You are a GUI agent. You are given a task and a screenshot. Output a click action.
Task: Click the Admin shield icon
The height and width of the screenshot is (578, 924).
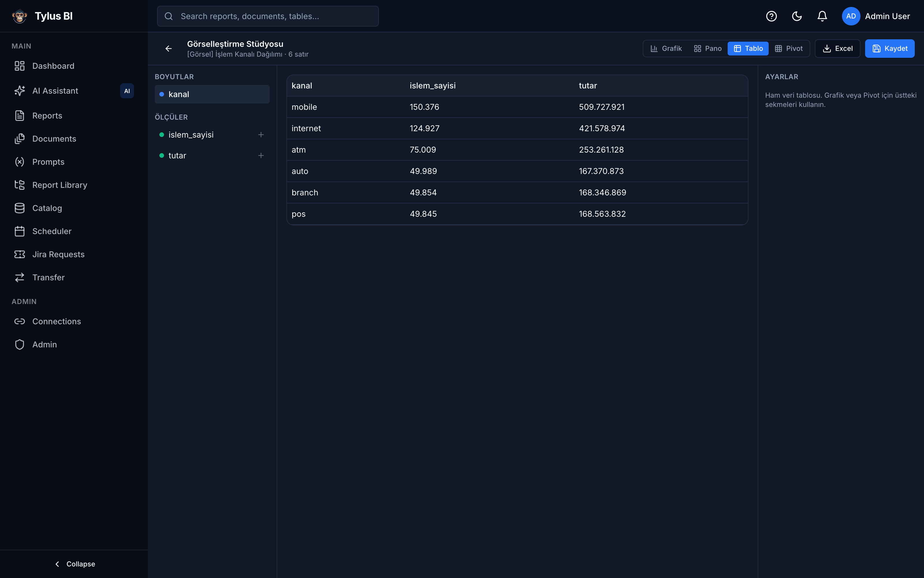click(19, 344)
